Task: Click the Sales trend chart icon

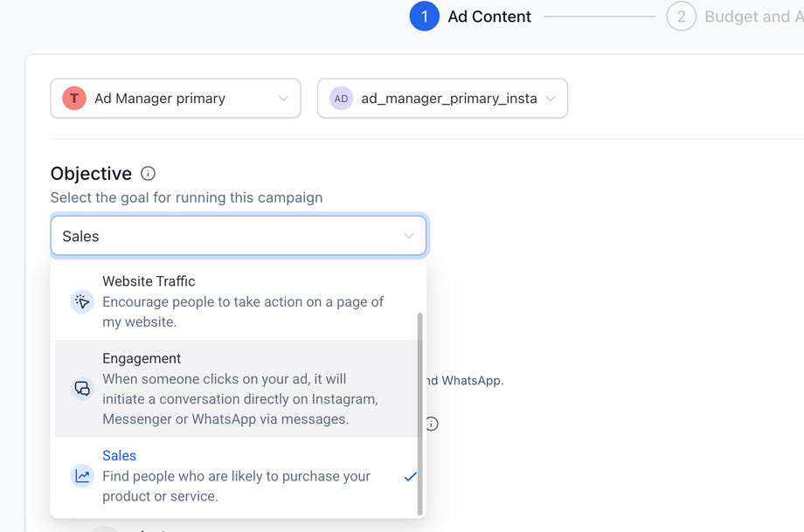Action: coord(82,476)
